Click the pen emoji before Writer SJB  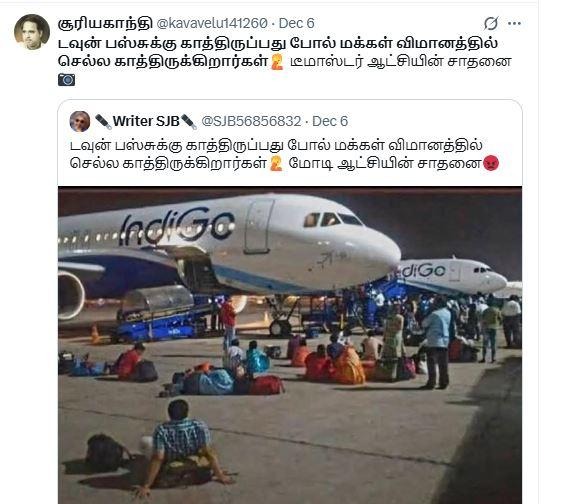(x=103, y=122)
